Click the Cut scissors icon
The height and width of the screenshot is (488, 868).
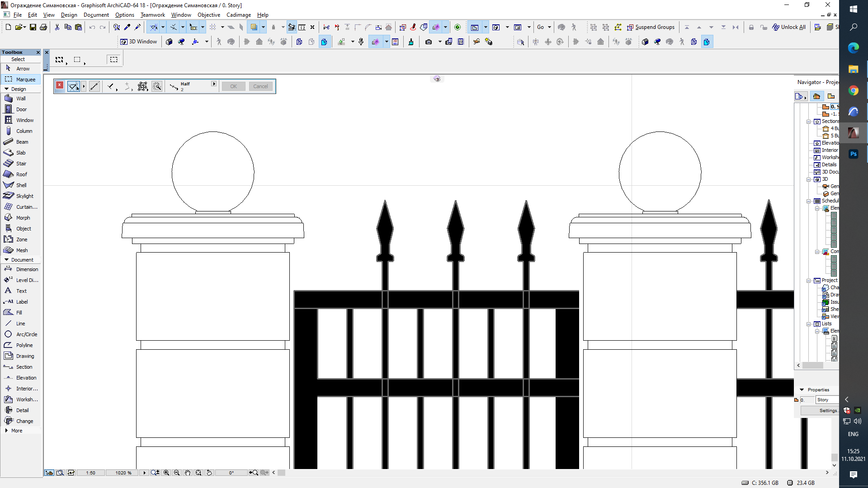click(x=57, y=27)
